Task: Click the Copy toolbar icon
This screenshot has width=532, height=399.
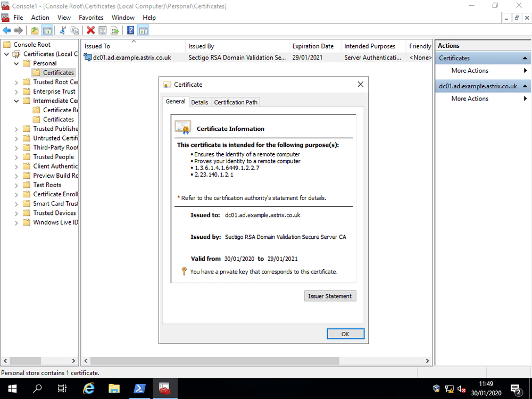Action: (74, 30)
